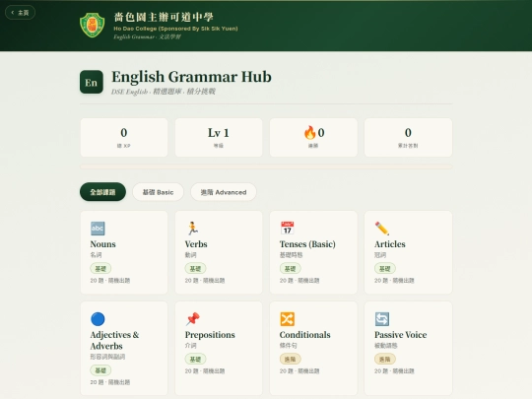Click the basic tag on Prepositions card
The width and height of the screenshot is (532, 399).
click(195, 359)
